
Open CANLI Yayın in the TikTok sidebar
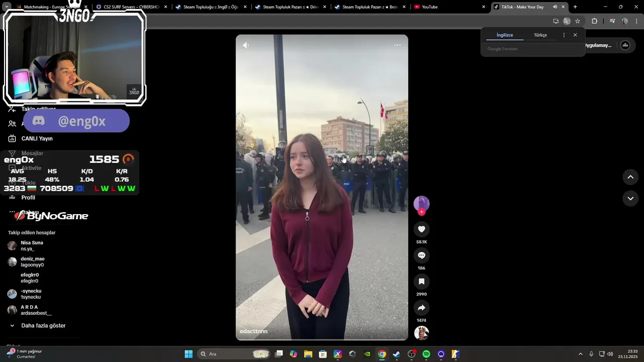coord(30,138)
